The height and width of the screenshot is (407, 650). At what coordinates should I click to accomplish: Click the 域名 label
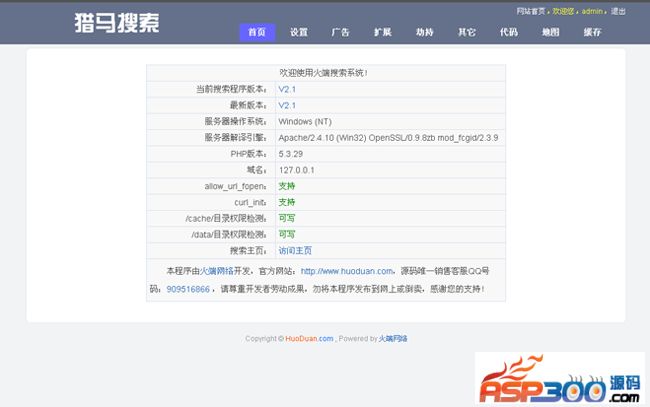pos(257,170)
